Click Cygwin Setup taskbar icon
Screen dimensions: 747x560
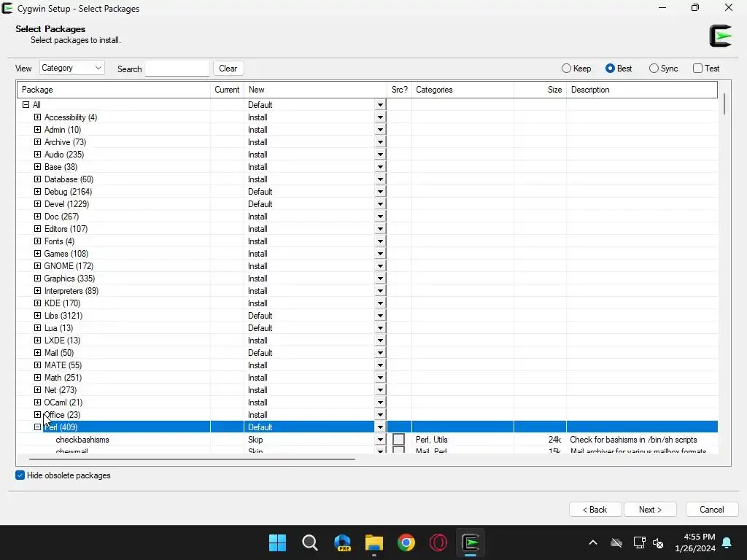click(x=471, y=542)
